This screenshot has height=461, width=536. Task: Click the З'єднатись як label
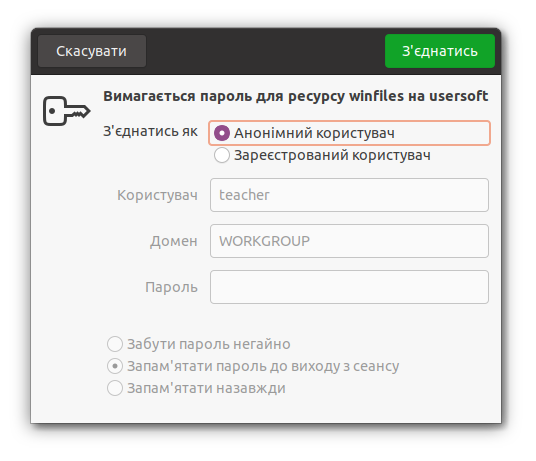click(x=150, y=132)
